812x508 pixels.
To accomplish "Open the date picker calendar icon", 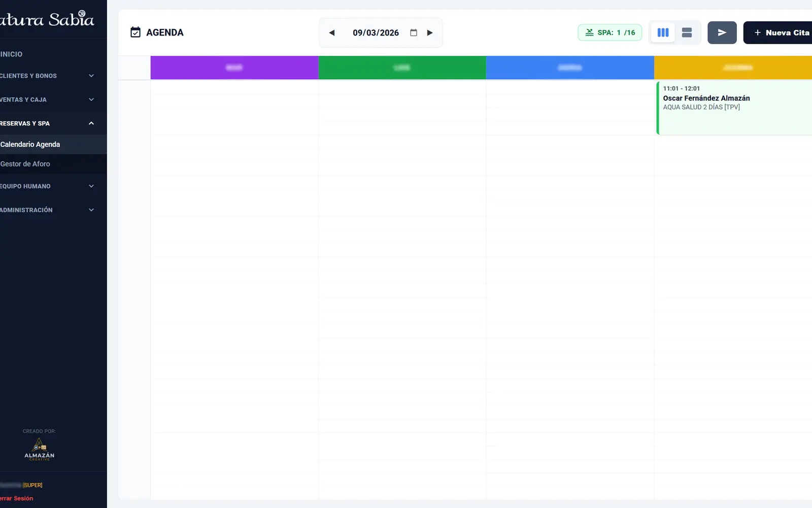I will click(414, 33).
